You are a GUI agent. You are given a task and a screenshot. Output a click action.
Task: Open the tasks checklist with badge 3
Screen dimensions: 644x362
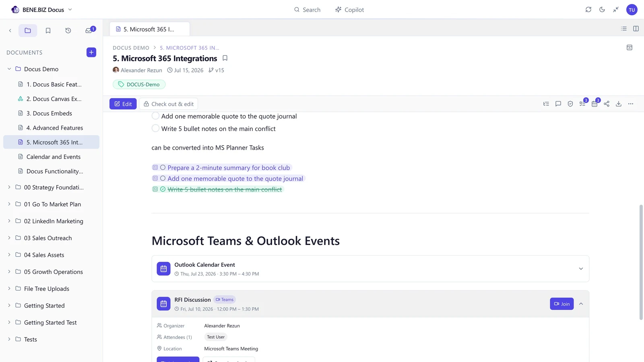tap(582, 104)
